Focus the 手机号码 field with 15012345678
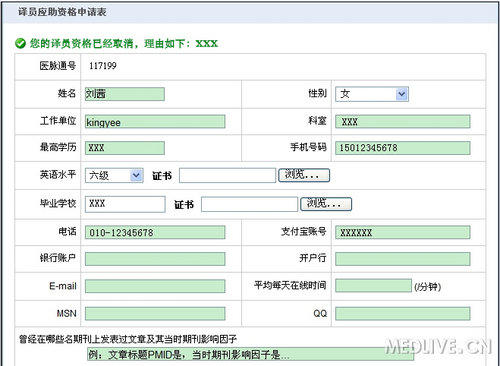The image size is (500, 366). pyautogui.click(x=403, y=148)
